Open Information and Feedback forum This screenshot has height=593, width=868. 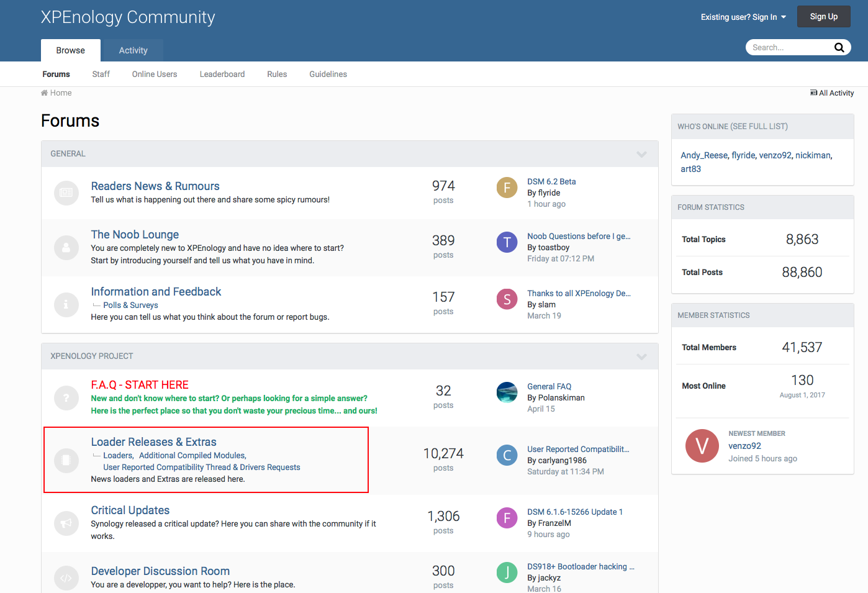click(x=156, y=292)
